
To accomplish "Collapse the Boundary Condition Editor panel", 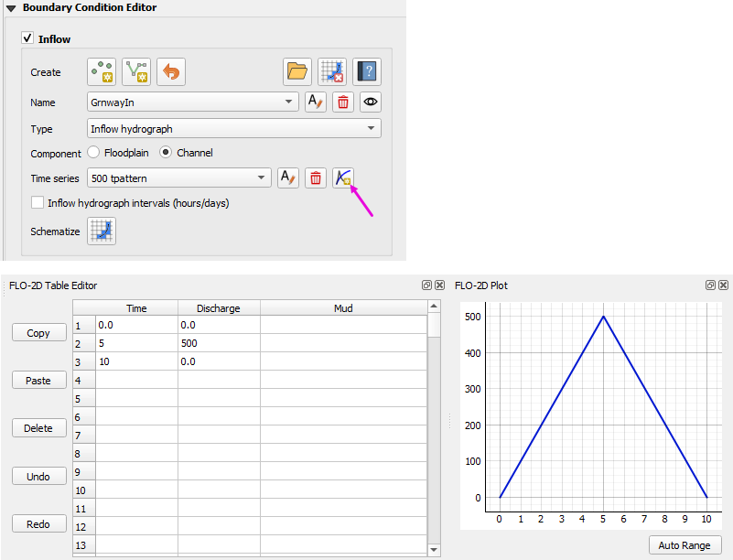I will [x=11, y=8].
